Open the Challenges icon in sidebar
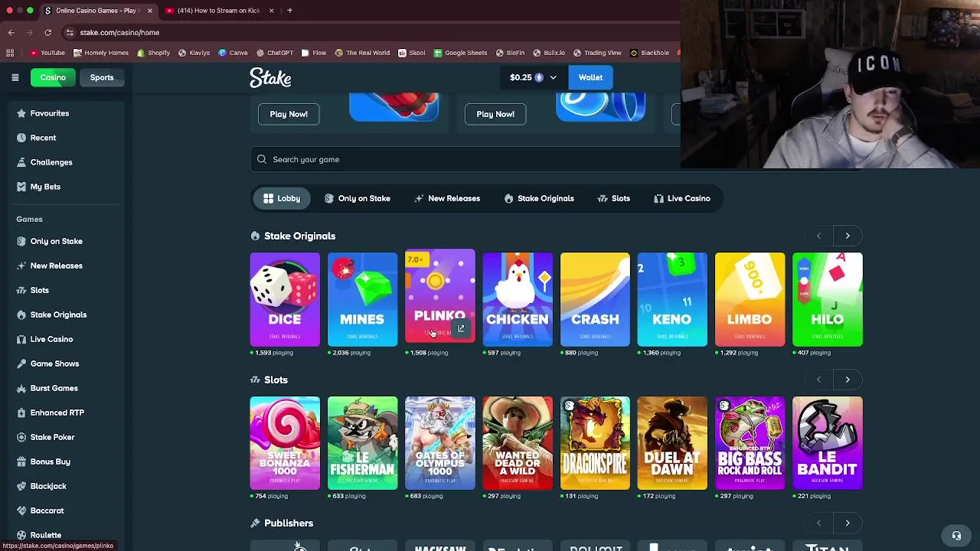 click(21, 162)
